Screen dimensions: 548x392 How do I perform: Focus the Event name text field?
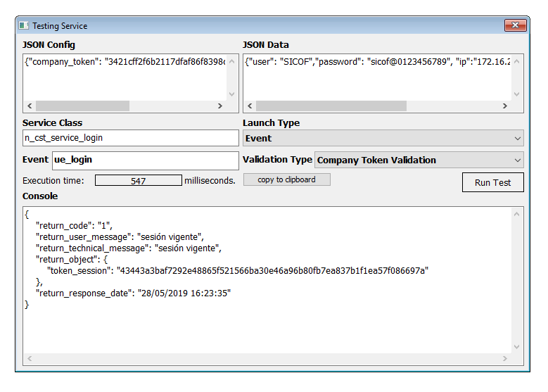click(x=145, y=160)
